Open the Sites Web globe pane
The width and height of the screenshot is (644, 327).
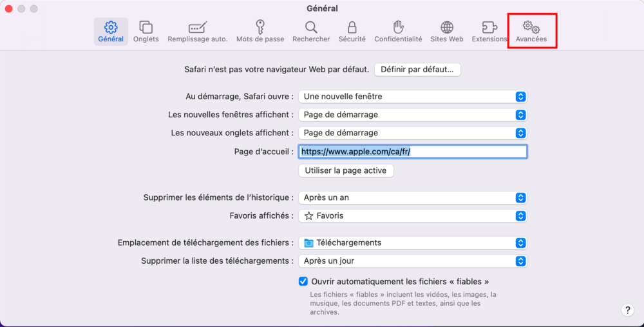447,31
